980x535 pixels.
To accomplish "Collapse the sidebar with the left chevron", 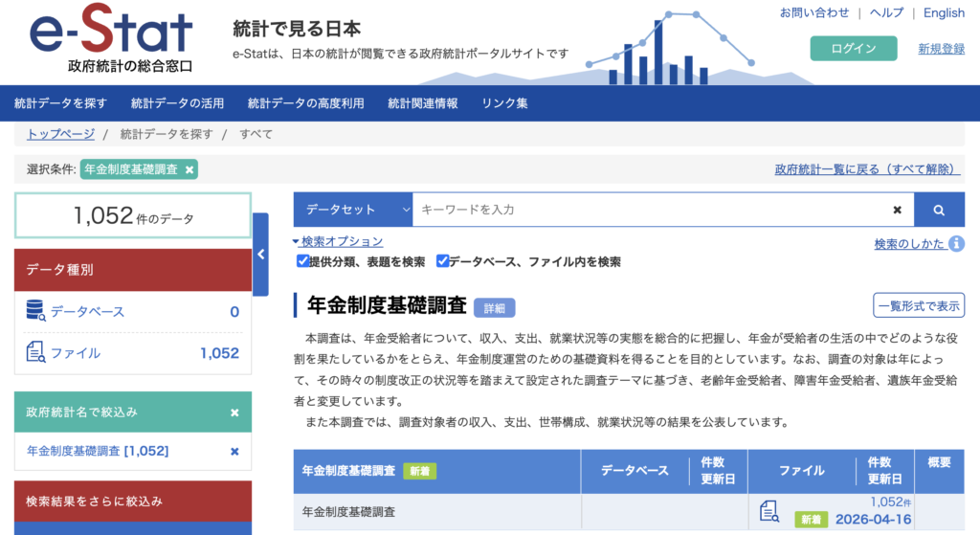I will pos(260,255).
